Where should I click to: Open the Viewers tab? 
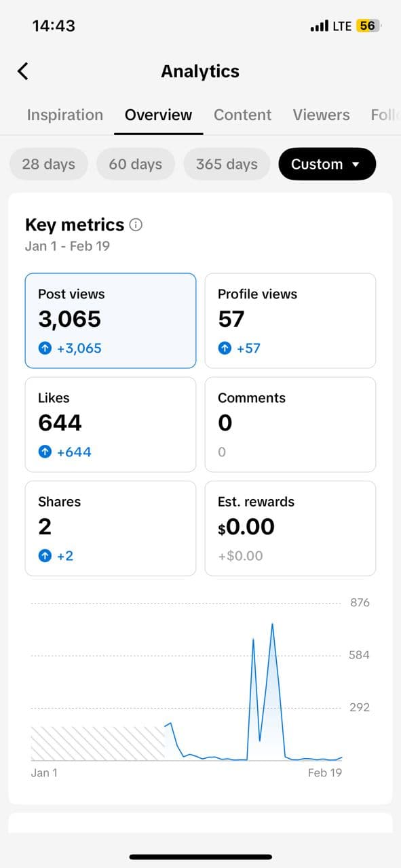pyautogui.click(x=321, y=115)
